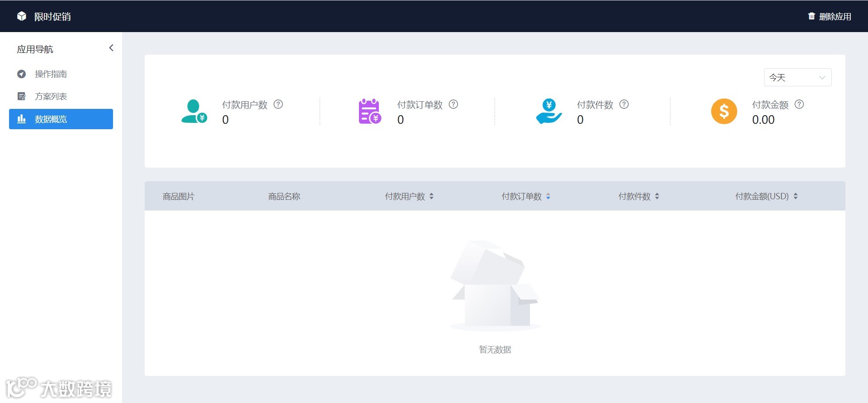Click the compass icon beside 操作指南
The image size is (868, 403).
coord(21,74)
